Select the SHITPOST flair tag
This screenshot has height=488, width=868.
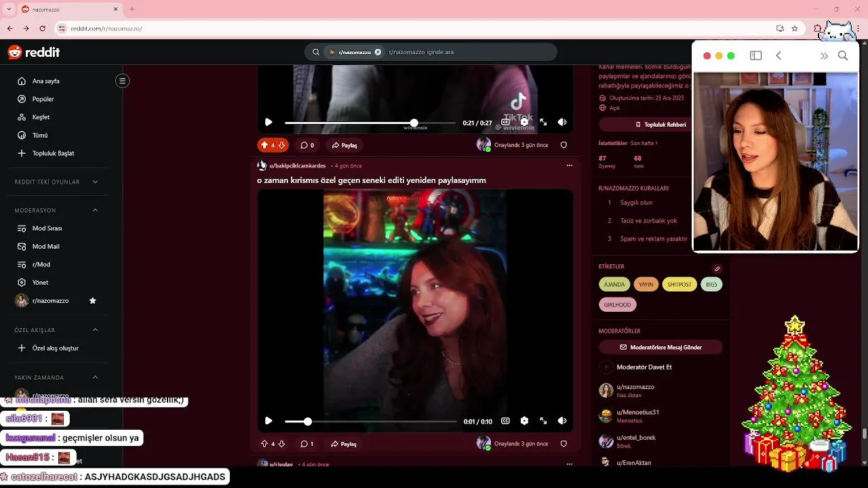pos(679,285)
